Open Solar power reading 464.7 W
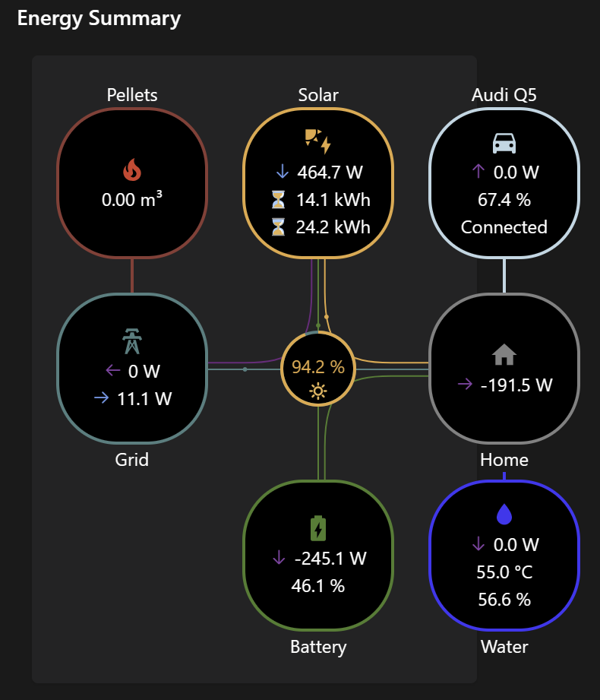This screenshot has height=700, width=600. [x=328, y=172]
